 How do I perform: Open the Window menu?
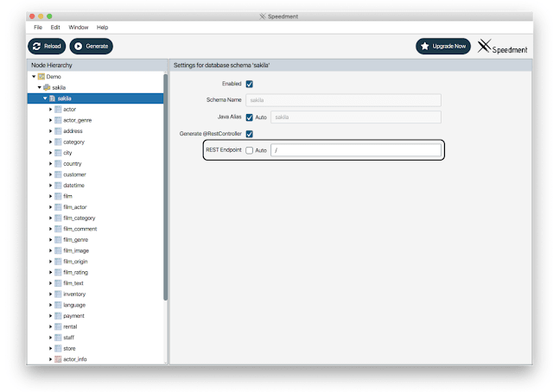(79, 28)
